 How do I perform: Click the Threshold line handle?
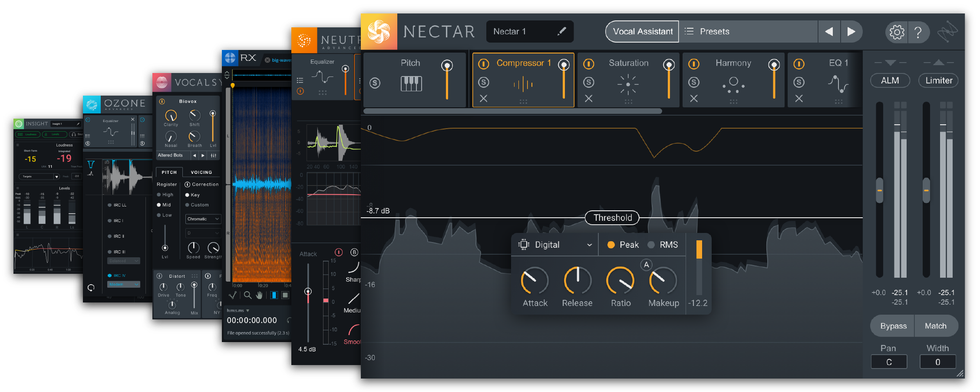(x=612, y=218)
